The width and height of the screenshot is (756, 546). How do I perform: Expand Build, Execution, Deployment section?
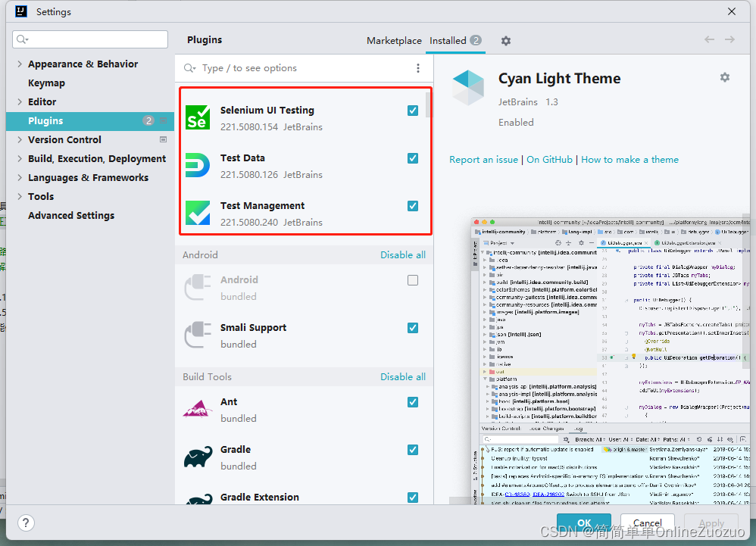pos(20,158)
